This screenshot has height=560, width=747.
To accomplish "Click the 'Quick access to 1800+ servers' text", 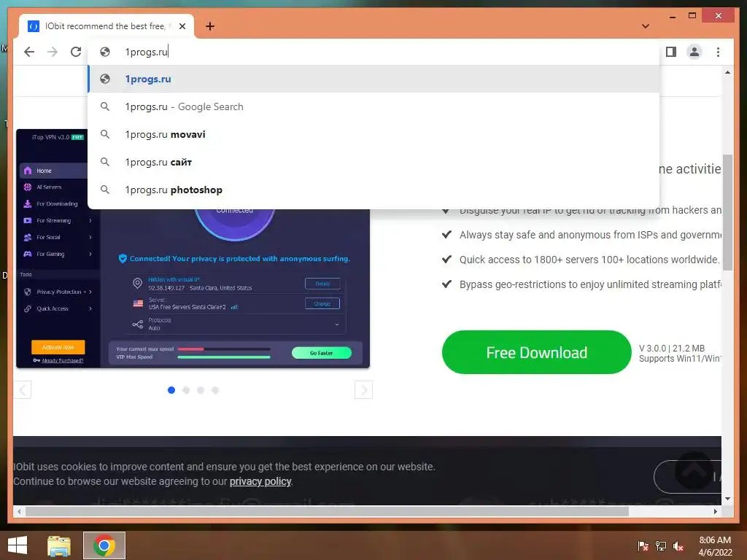I will pyautogui.click(x=589, y=260).
